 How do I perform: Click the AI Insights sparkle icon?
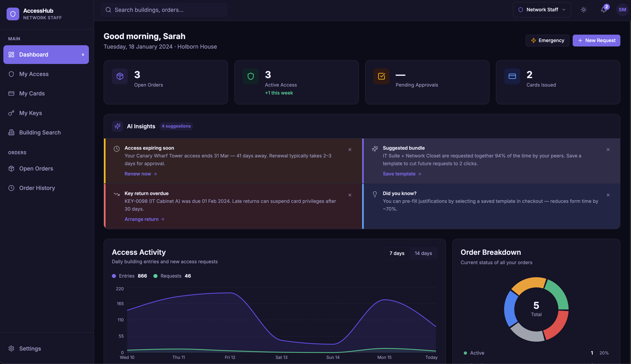point(118,126)
